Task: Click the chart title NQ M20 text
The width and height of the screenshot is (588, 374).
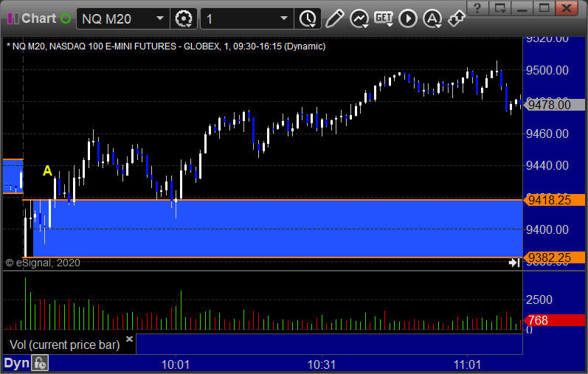Action: (166, 46)
